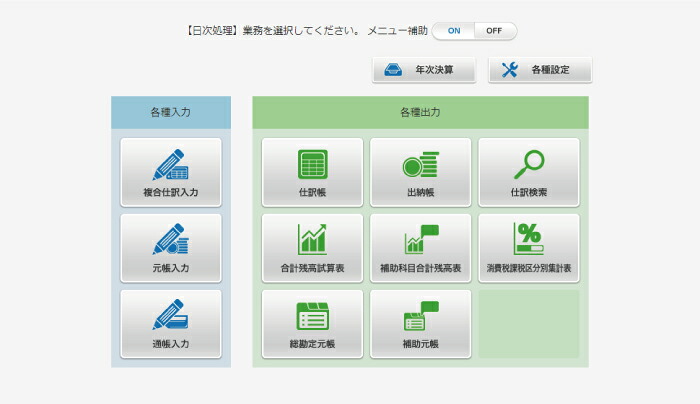The image size is (700, 404).
Task: Click the empty tile beside 補助元帳
Action: point(529,324)
